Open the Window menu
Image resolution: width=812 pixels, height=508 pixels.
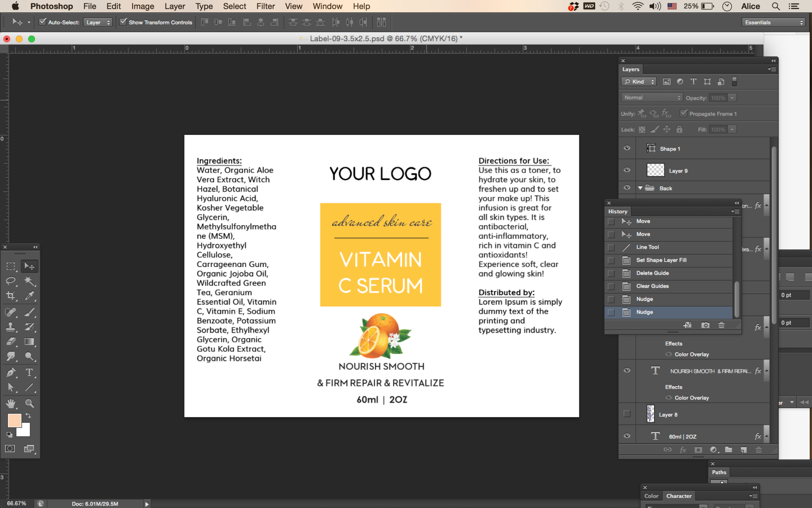pos(327,6)
